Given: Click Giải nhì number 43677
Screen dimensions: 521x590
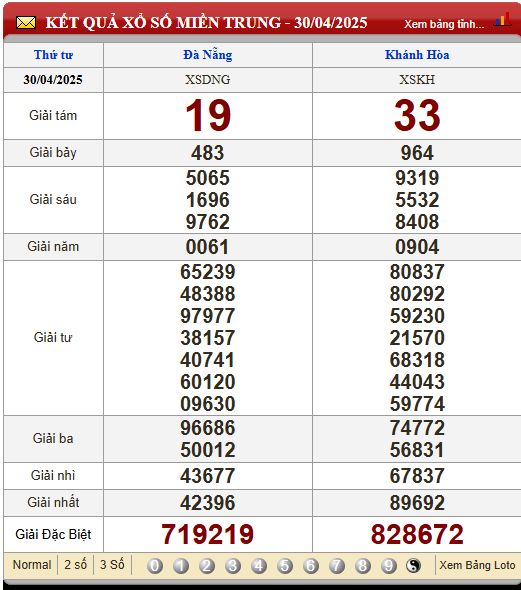Looking at the screenshot, I should [x=208, y=476].
